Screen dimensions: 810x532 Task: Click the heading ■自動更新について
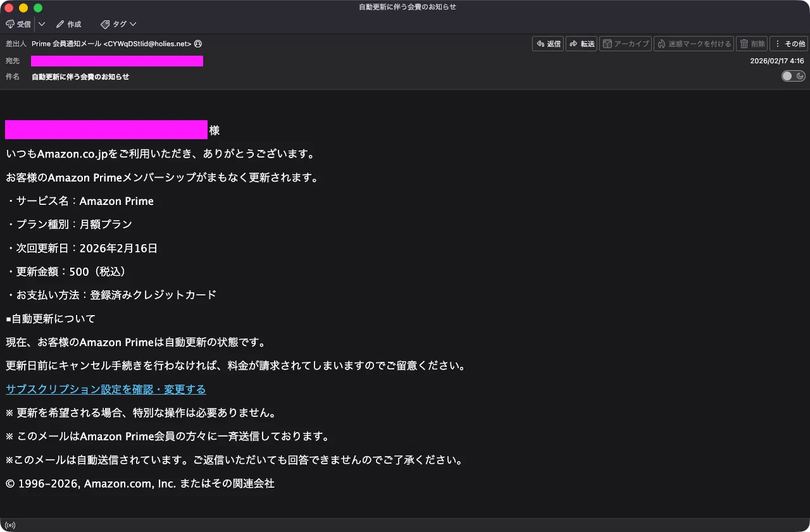coord(51,318)
